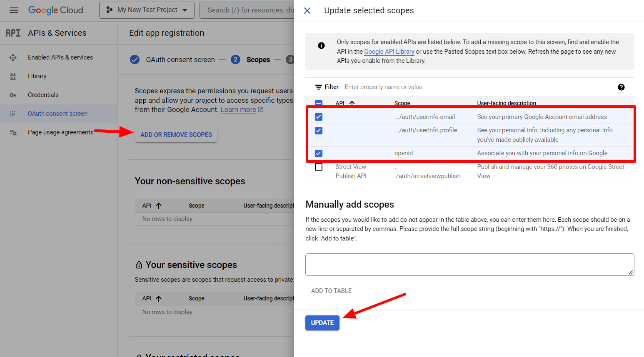Open the My New Test Project selector
The width and height of the screenshot is (644, 357).
pos(147,10)
